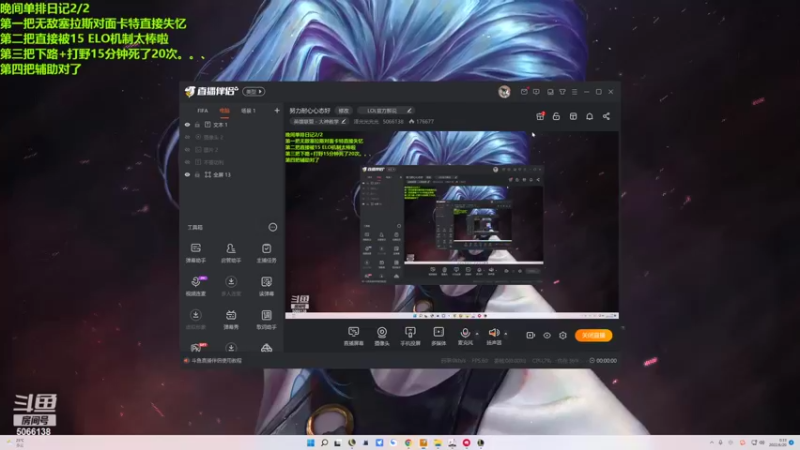Open Windows taskbar search

(324, 442)
